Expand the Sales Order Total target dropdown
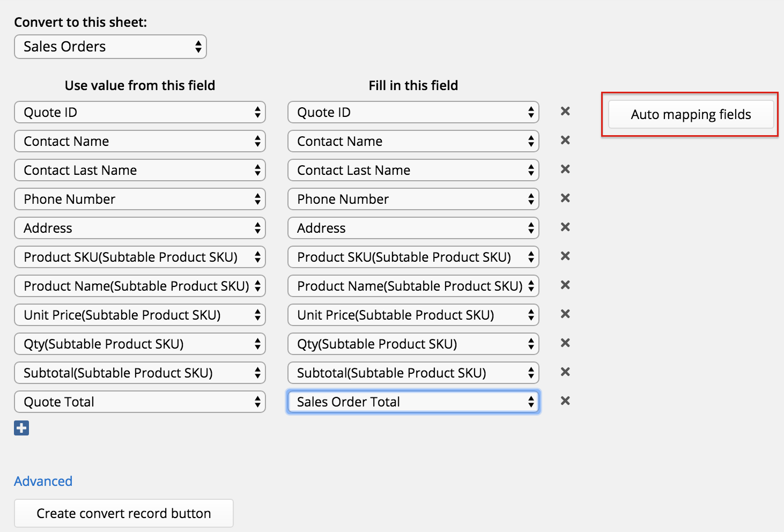The image size is (784, 532). click(x=413, y=402)
